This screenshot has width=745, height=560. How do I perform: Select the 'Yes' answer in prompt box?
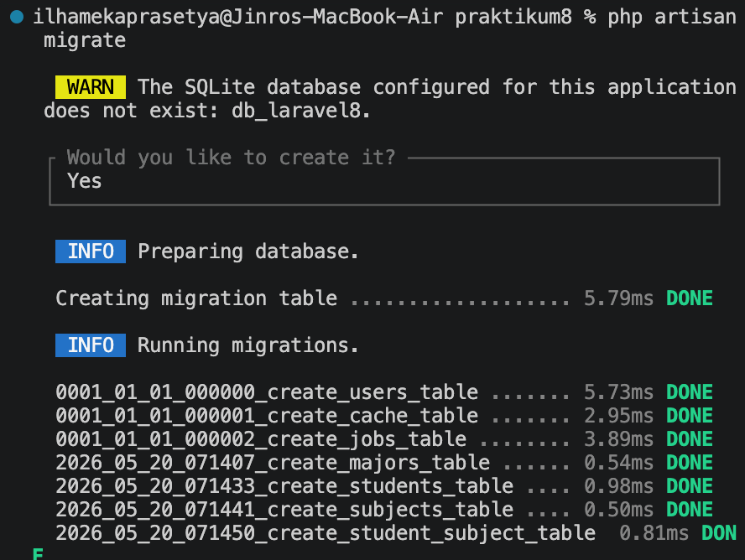pyautogui.click(x=85, y=181)
